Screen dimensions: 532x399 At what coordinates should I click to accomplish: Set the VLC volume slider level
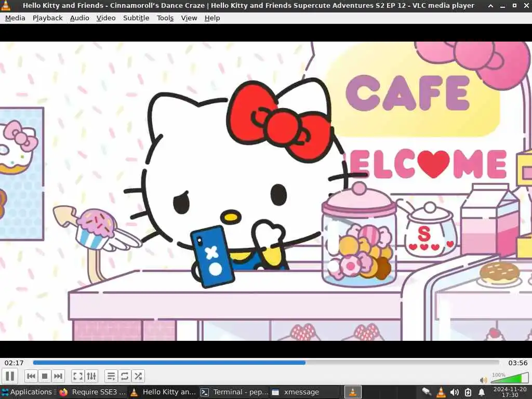pos(510,378)
